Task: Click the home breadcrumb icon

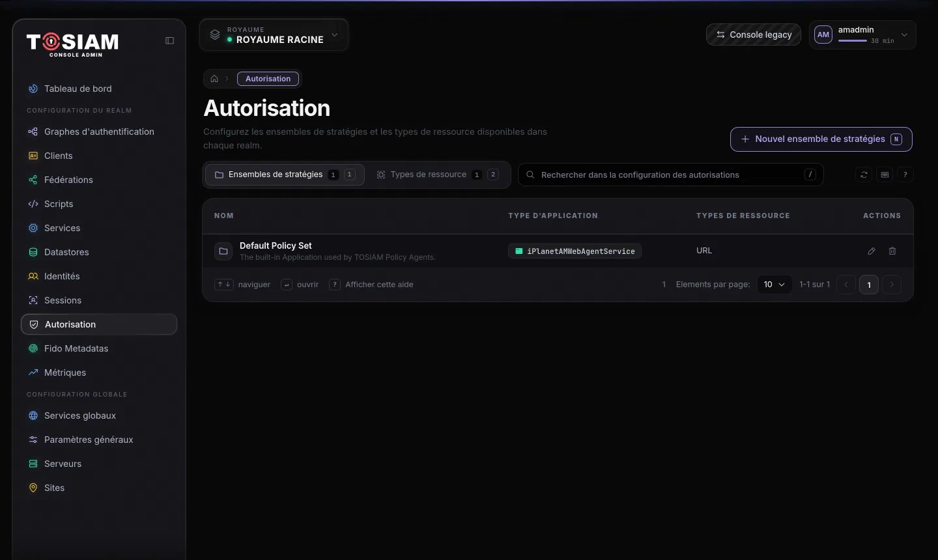Action: pos(214,79)
